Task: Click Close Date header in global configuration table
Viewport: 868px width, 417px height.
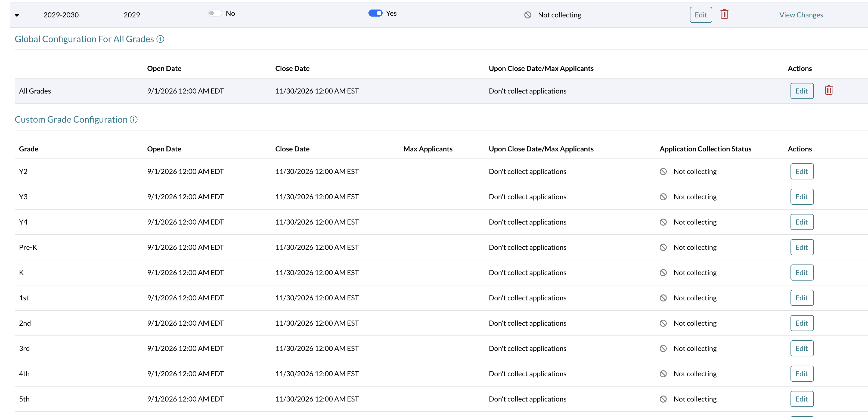Action: (x=292, y=69)
